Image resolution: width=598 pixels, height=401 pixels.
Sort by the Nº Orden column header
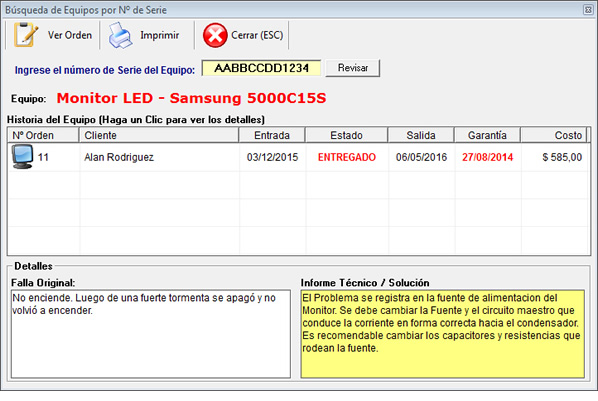tap(43, 135)
